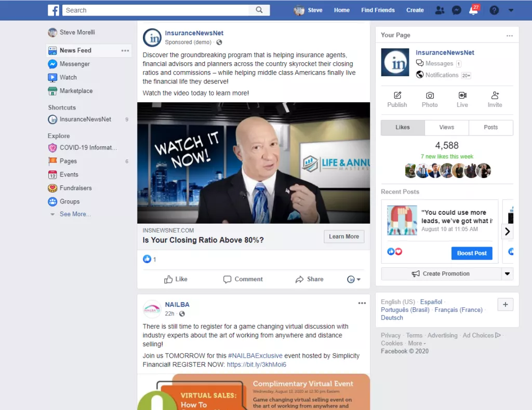Go to Home in the top bar
The width and height of the screenshot is (532, 410).
point(342,10)
